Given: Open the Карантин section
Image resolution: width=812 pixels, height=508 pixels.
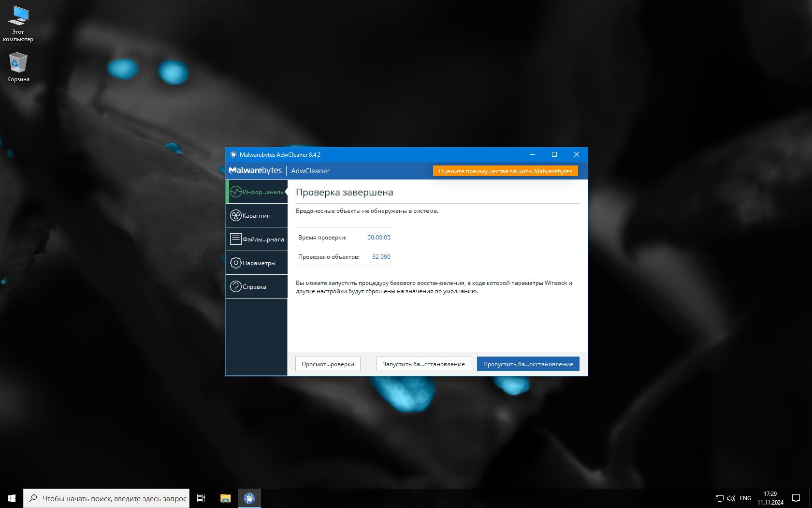Looking at the screenshot, I should click(x=257, y=216).
